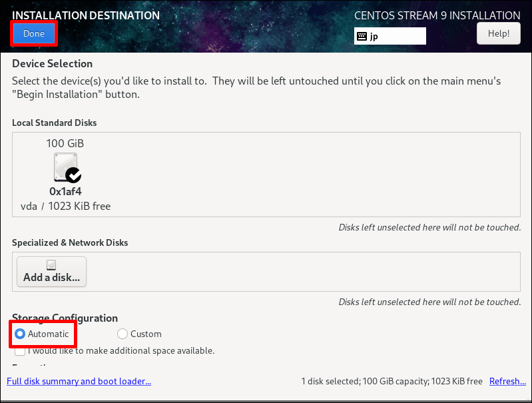Click the vda / 1023 KiB free text

(65, 206)
